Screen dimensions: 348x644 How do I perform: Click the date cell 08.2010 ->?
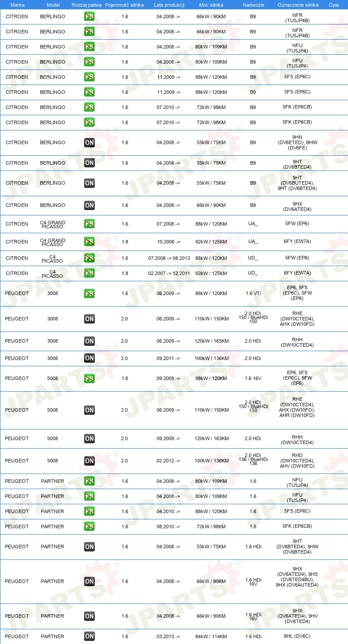[x=169, y=527]
